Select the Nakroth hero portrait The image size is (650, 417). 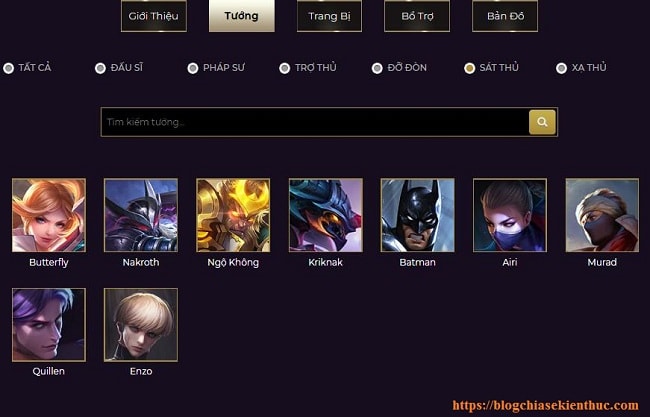point(141,215)
